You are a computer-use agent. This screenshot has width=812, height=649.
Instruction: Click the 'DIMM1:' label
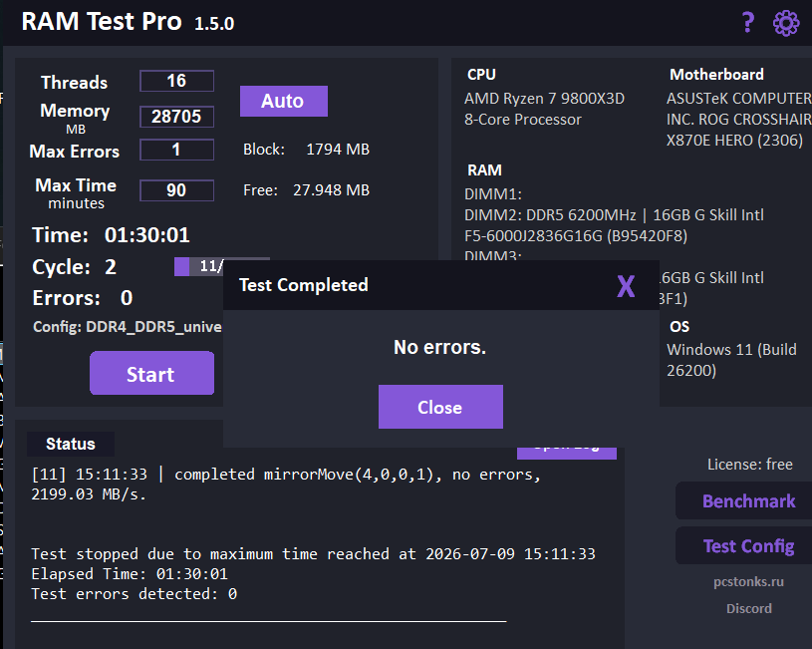tap(493, 194)
